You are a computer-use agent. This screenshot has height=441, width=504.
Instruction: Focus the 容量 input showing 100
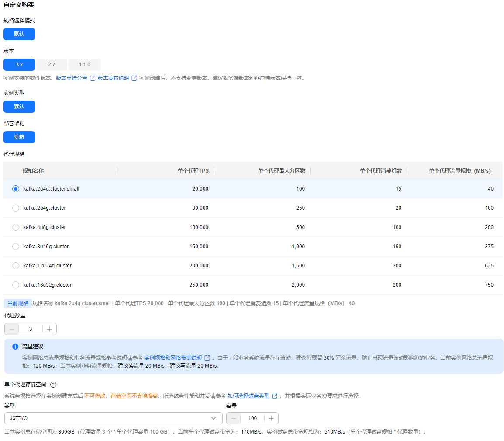point(252,418)
